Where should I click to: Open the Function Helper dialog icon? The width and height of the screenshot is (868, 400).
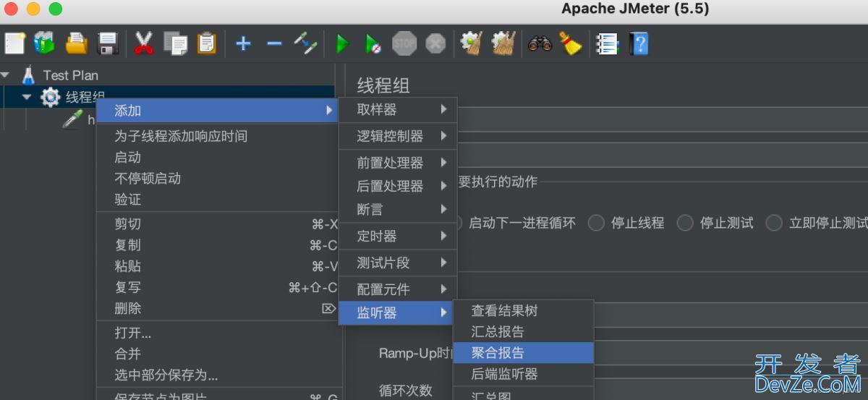(607, 44)
